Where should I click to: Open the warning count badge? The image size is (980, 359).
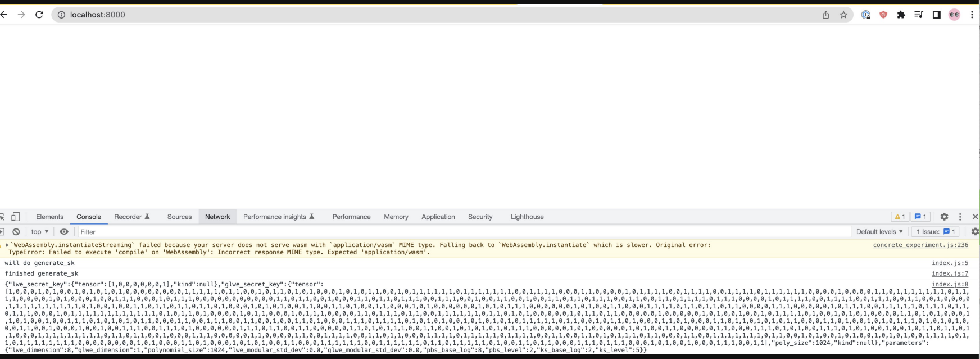900,217
